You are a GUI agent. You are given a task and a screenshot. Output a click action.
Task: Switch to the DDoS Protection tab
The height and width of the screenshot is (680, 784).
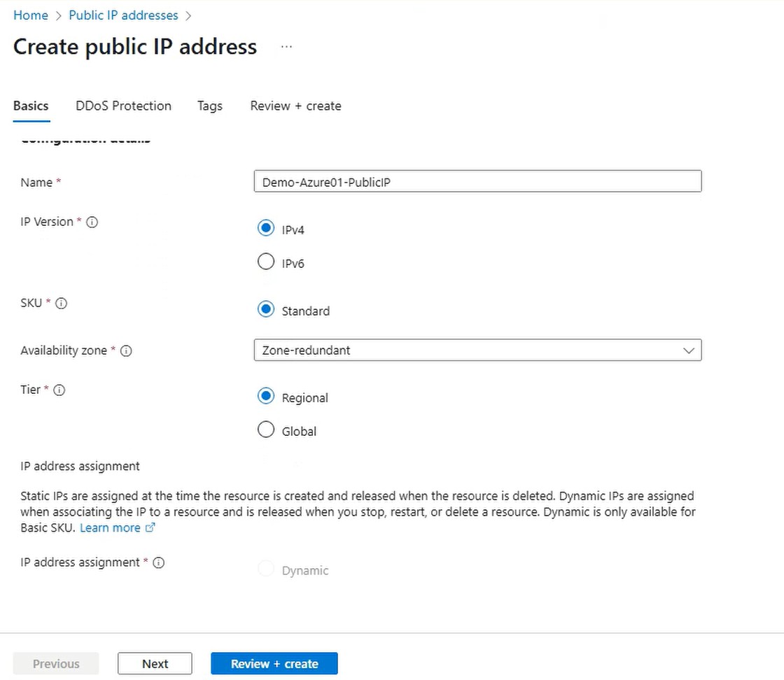click(123, 106)
